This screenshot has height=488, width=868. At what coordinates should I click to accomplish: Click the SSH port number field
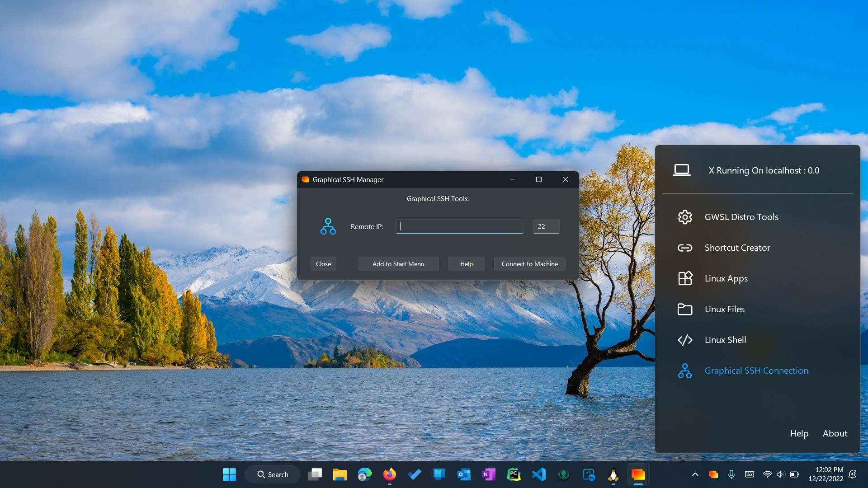(546, 226)
